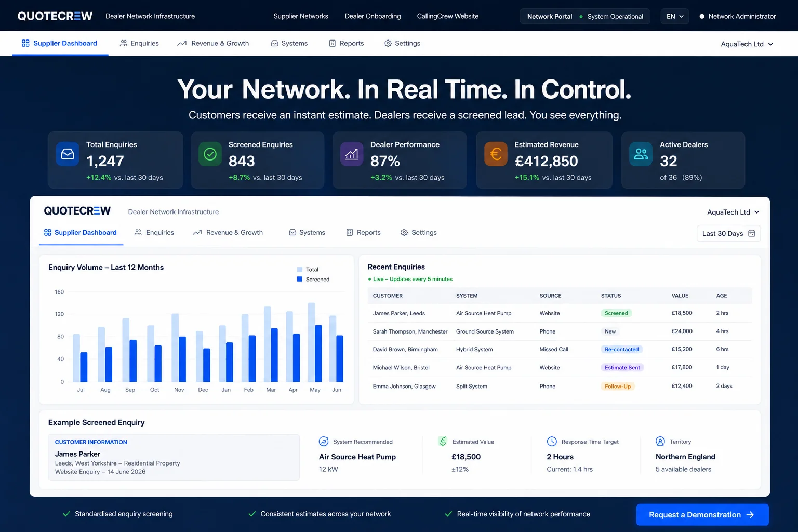Viewport: 798px width, 532px height.
Task: Click the arrow on Request a Demonstration
Action: pyautogui.click(x=750, y=515)
